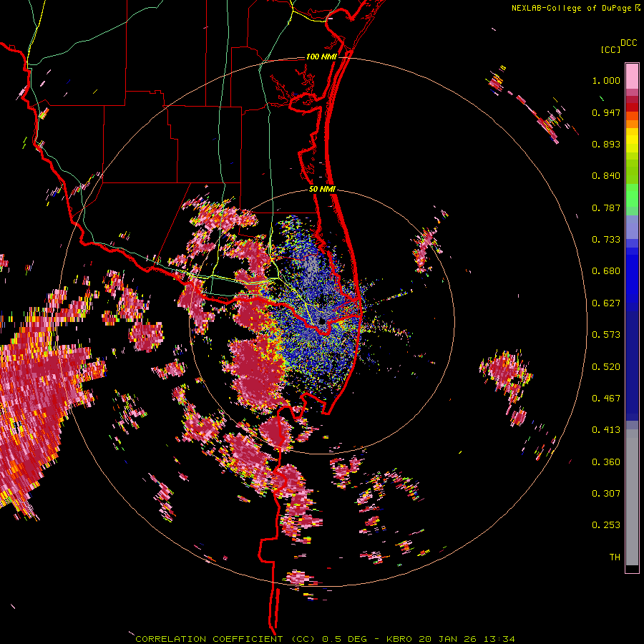Click the 100 NMI range ring label
The height and width of the screenshot is (644, 644).
[321, 57]
